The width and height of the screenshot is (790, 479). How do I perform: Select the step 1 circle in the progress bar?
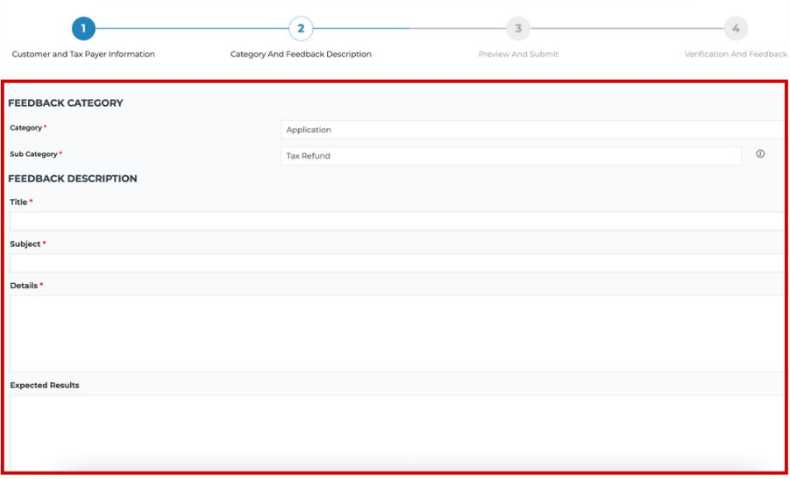click(83, 28)
